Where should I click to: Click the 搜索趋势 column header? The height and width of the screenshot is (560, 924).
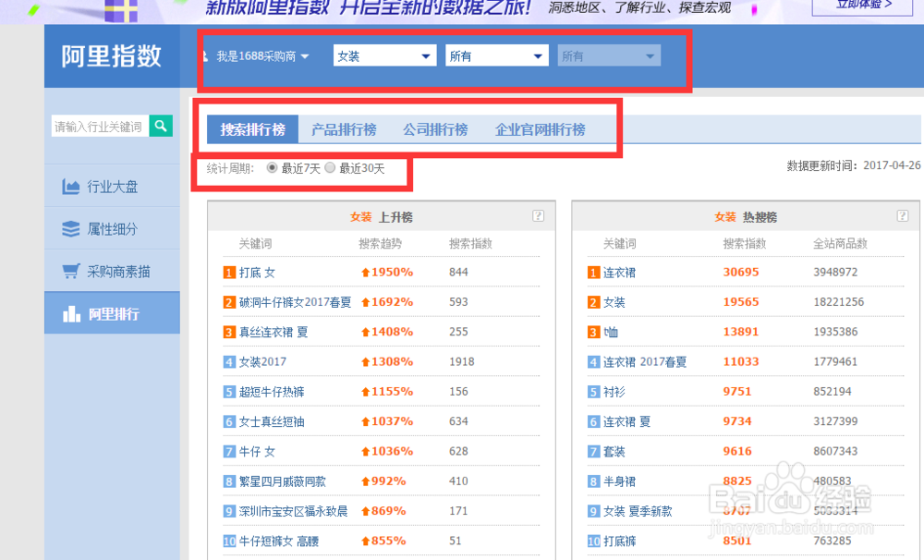380,243
